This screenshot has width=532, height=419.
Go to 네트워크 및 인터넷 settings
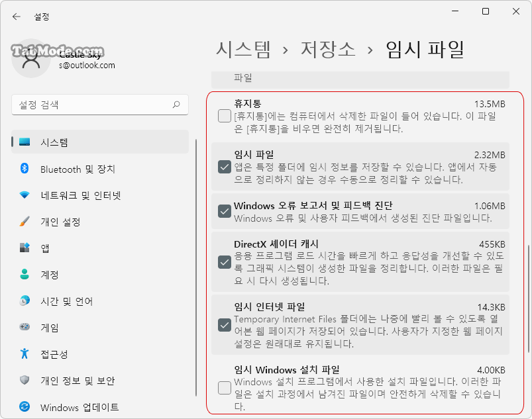[x=100, y=195]
